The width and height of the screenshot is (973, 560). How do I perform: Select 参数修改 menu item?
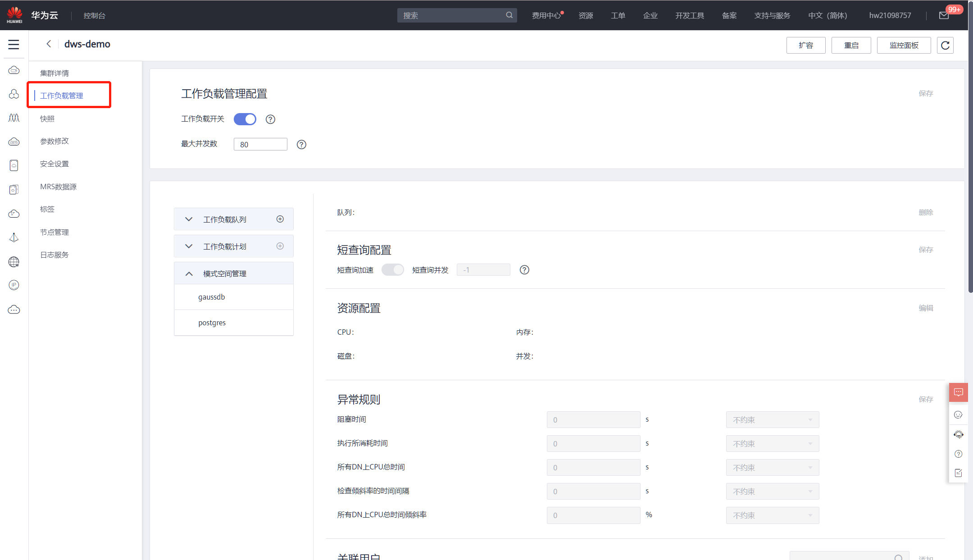point(55,141)
